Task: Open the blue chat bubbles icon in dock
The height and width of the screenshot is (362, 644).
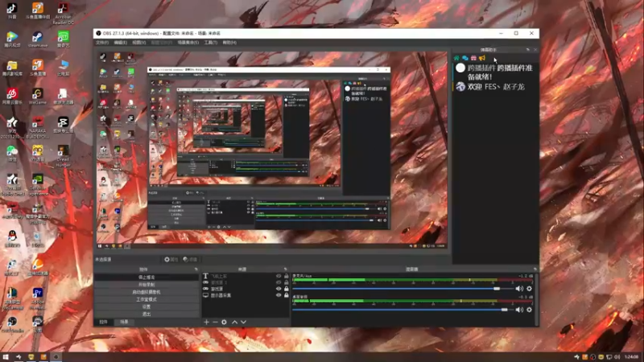Action: 465,58
